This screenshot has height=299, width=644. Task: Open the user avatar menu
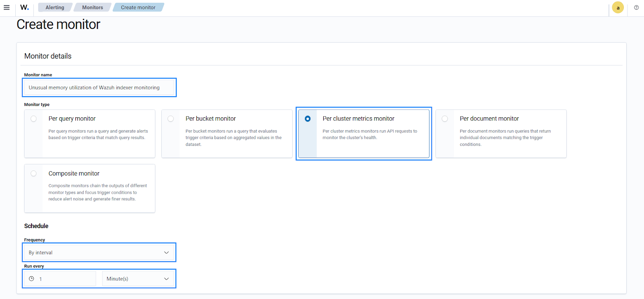pos(618,8)
